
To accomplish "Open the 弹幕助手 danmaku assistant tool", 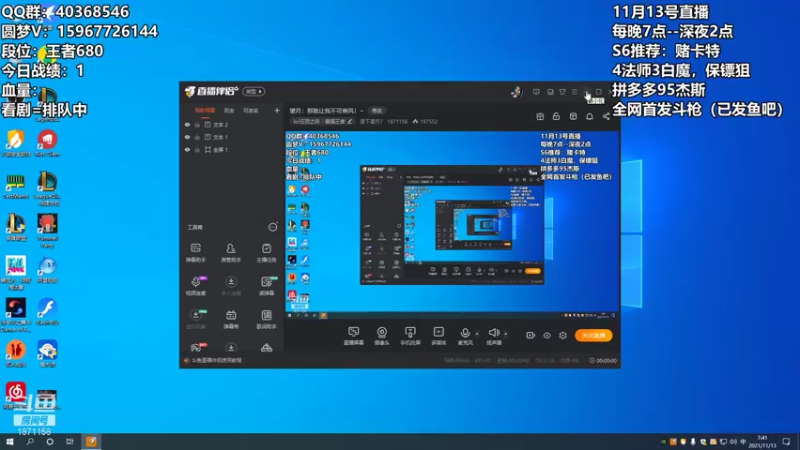I will pos(196,253).
